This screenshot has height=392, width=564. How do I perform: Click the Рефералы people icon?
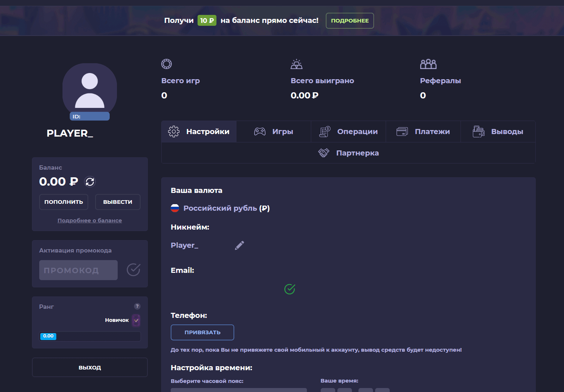pos(428,64)
